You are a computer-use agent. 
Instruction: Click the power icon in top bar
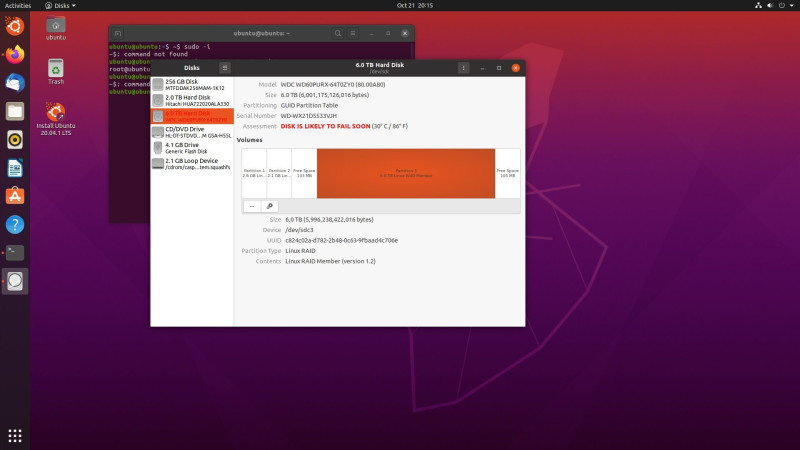pos(782,5)
